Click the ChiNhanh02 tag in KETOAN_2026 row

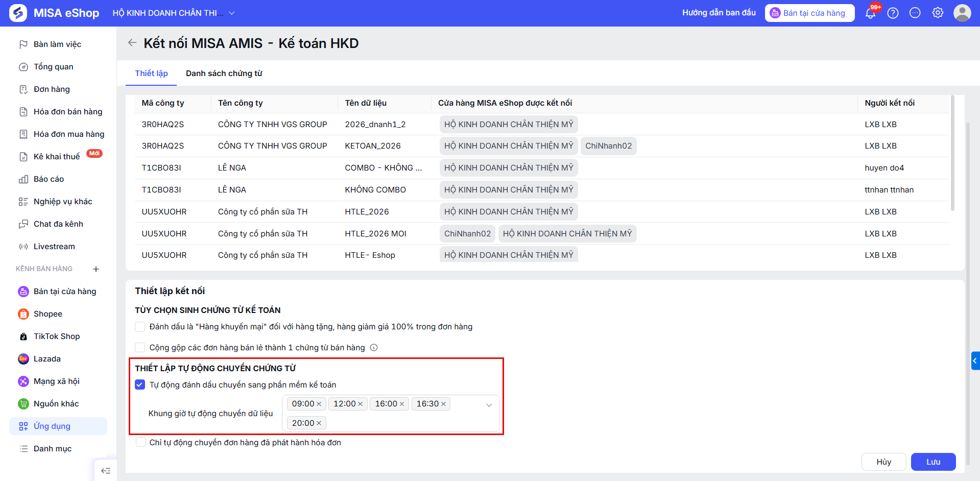pos(608,146)
